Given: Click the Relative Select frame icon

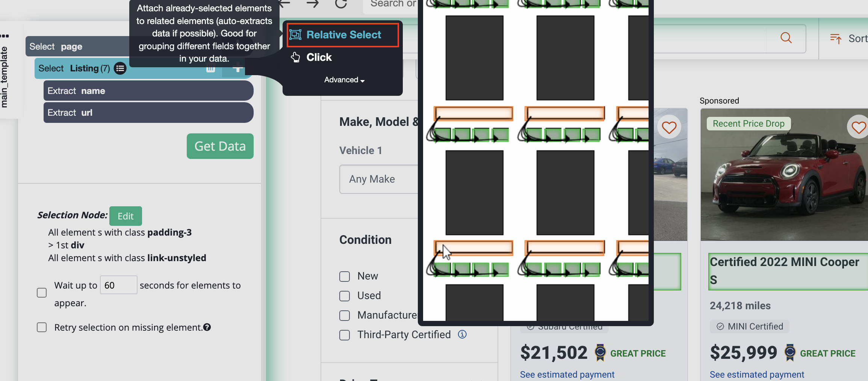Looking at the screenshot, I should point(295,35).
